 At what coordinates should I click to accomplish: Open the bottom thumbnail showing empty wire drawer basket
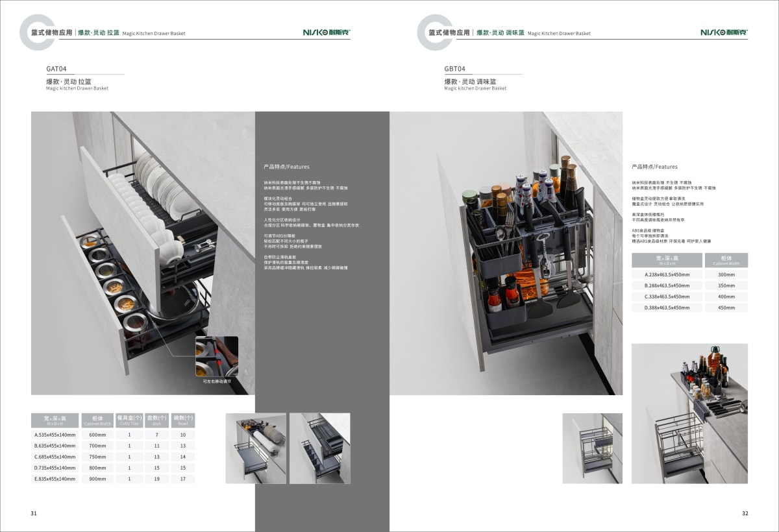tap(319, 448)
